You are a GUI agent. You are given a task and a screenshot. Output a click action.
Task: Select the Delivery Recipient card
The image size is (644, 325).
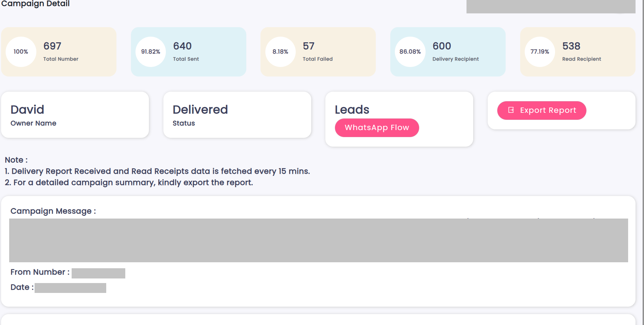point(448,52)
